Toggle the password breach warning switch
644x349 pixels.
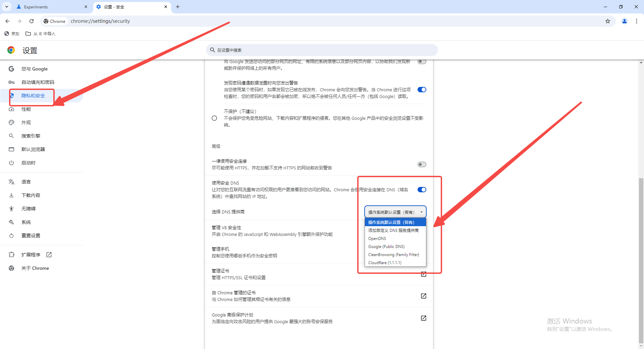tap(422, 90)
